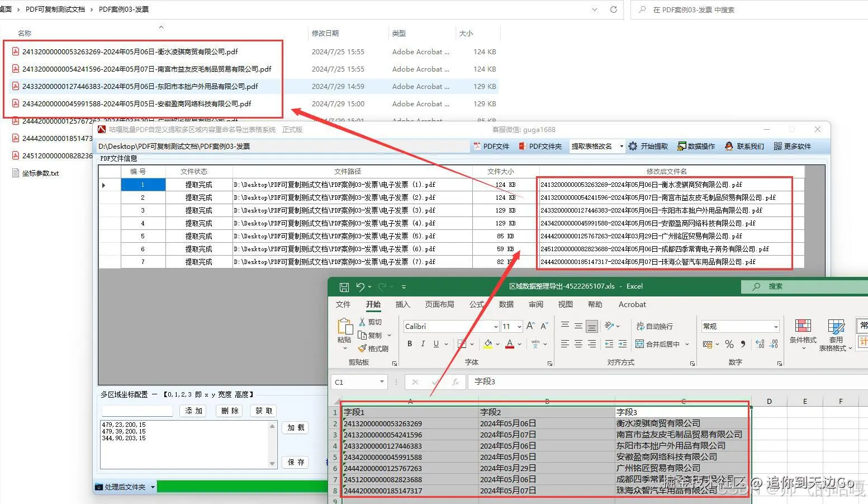Click the PDF文件 button in extraction tool
868x504 pixels.
(491, 147)
